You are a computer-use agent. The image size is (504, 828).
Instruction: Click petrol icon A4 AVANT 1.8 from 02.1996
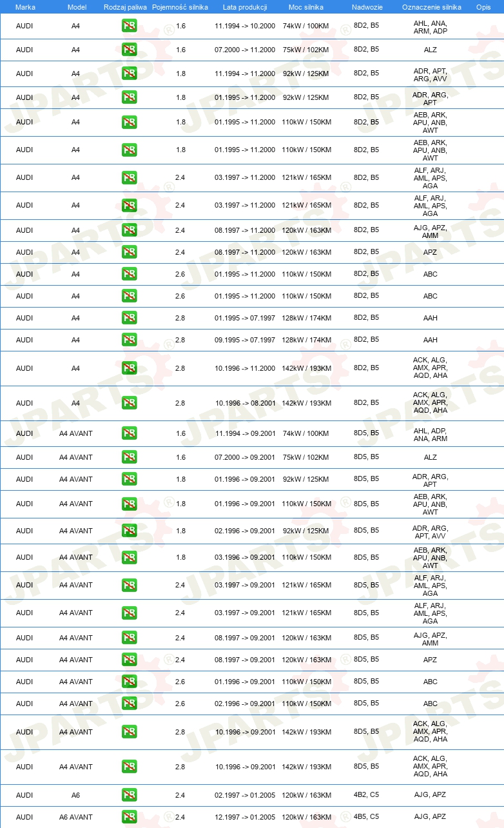(x=129, y=530)
